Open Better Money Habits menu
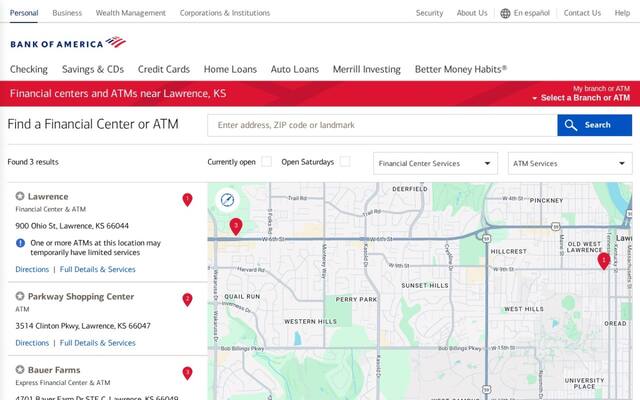The height and width of the screenshot is (400, 640). point(461,69)
